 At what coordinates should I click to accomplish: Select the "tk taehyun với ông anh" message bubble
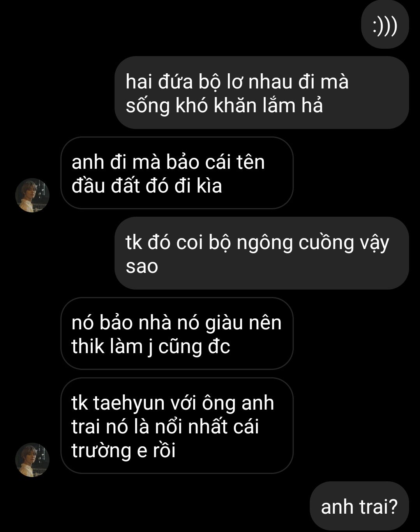coord(177,426)
